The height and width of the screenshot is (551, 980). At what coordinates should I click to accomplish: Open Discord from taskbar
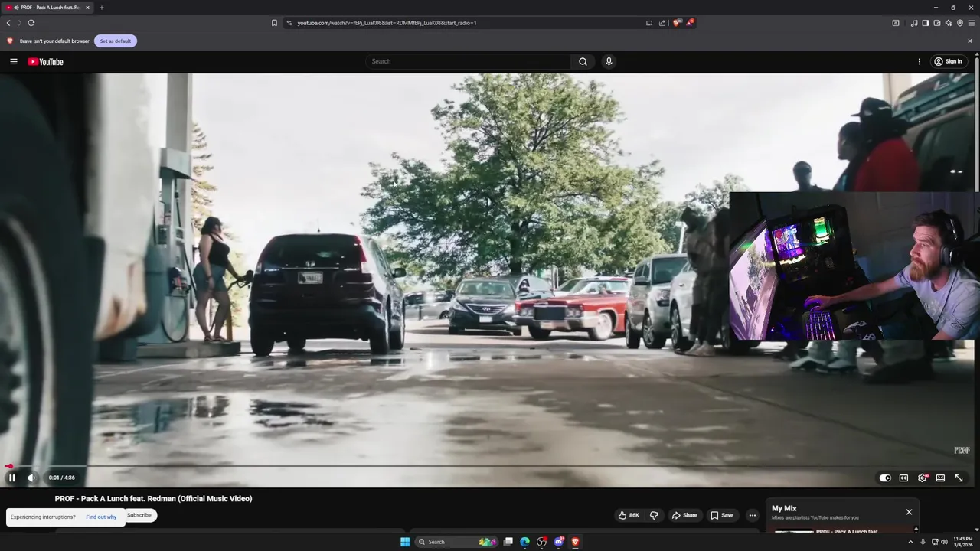coord(559,542)
